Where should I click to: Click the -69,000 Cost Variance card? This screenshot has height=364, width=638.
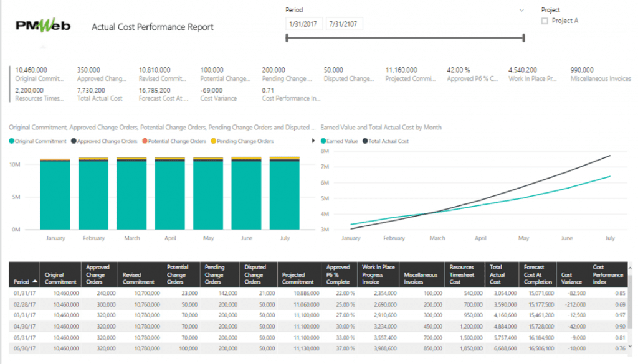click(219, 94)
